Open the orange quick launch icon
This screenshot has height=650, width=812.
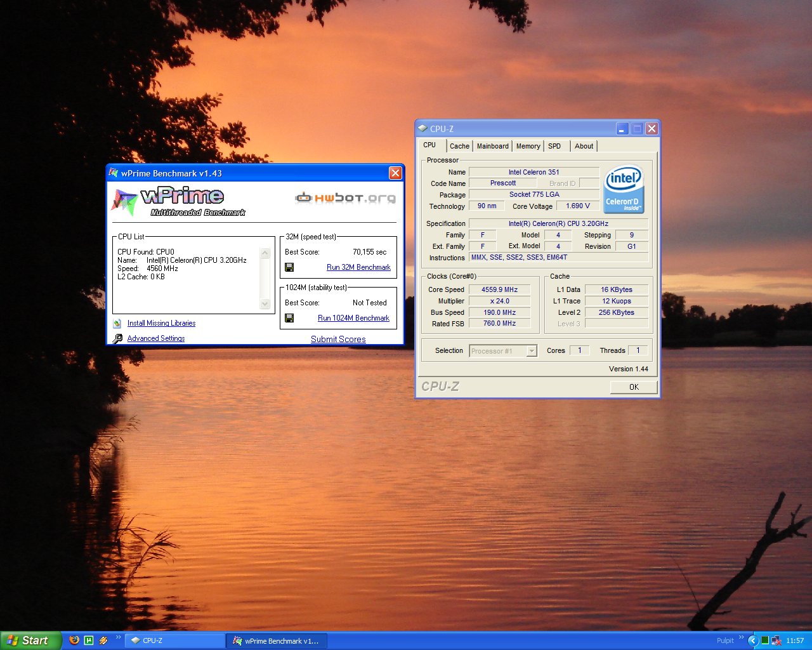coord(103,640)
